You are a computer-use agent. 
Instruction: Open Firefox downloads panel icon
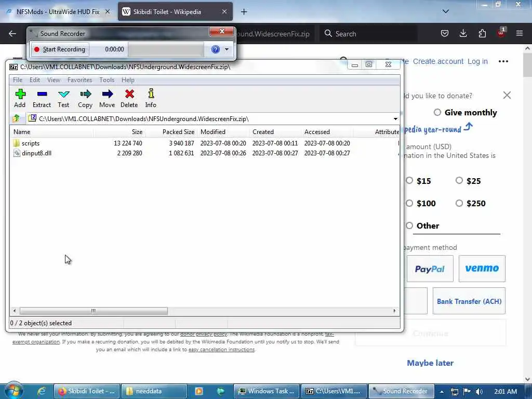point(463,33)
